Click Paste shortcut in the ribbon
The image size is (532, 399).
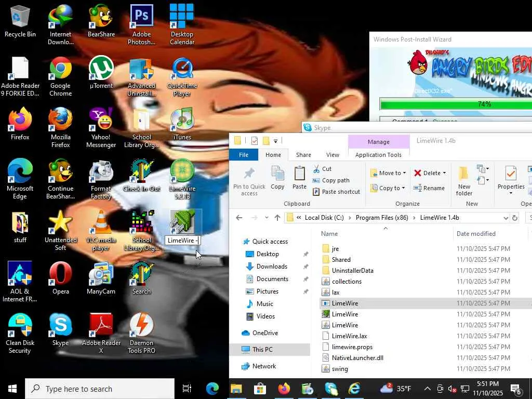coord(336,192)
